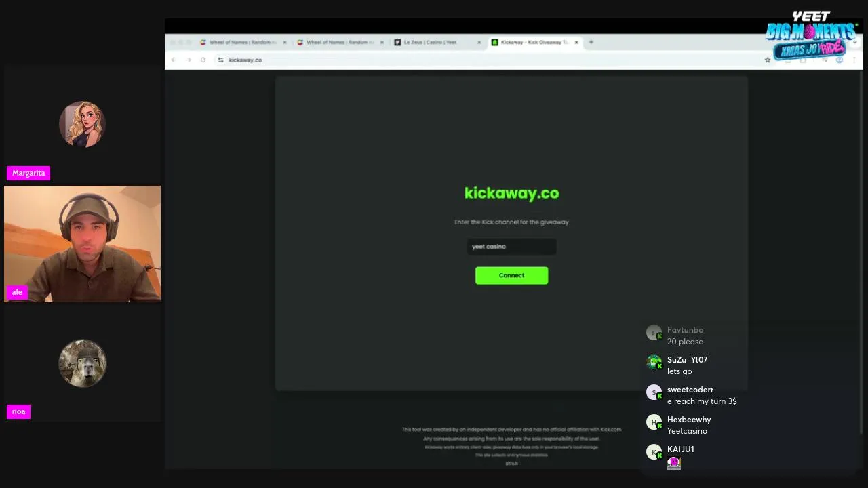Click the Kick channel input field
Image resolution: width=868 pixels, height=488 pixels.
coord(511,247)
